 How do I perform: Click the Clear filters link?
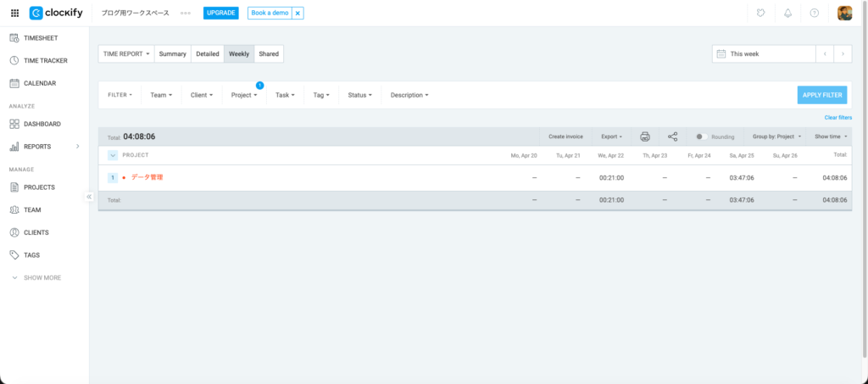click(x=837, y=117)
